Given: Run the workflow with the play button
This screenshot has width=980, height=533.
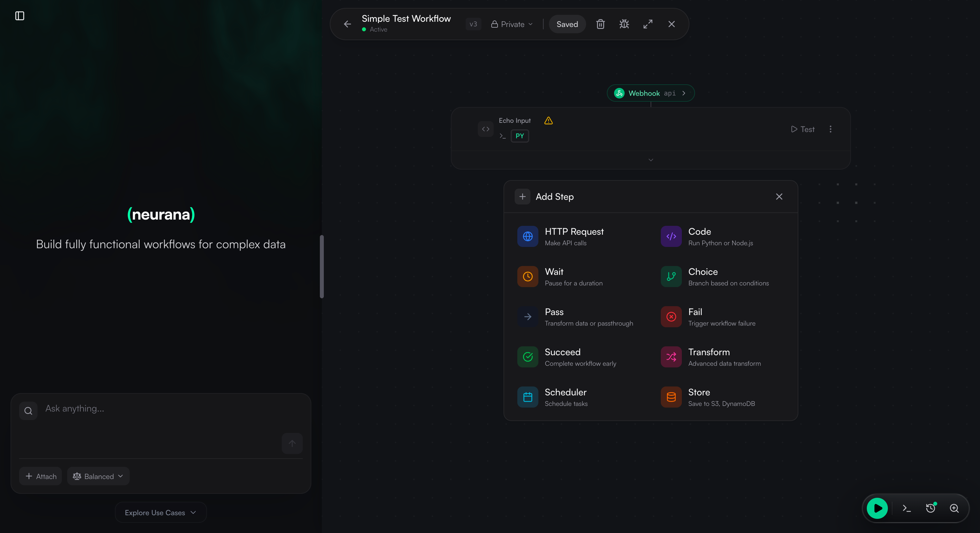Looking at the screenshot, I should (877, 508).
